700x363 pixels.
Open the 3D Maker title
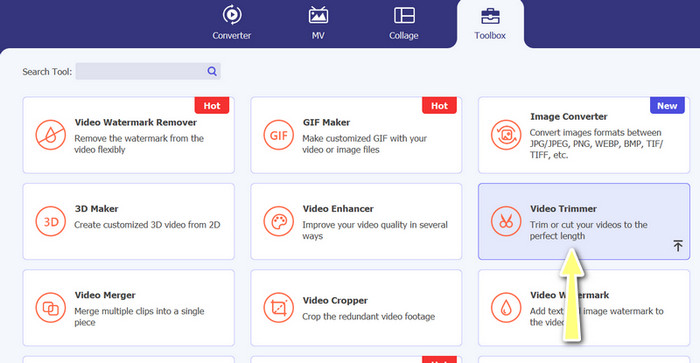click(x=96, y=209)
